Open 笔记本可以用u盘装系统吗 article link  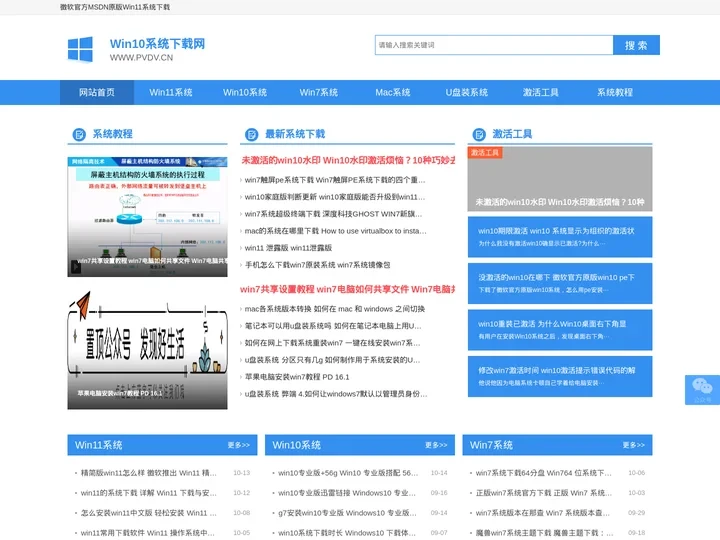pos(333,326)
